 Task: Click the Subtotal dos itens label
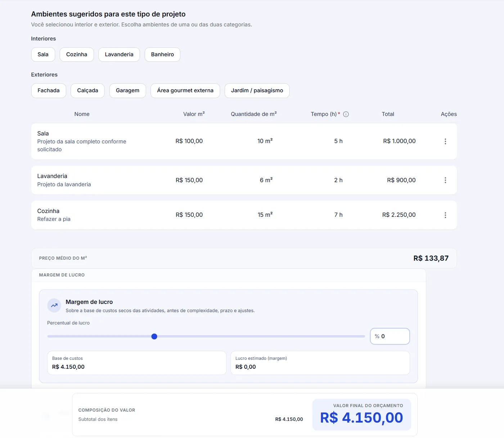[x=98, y=419]
